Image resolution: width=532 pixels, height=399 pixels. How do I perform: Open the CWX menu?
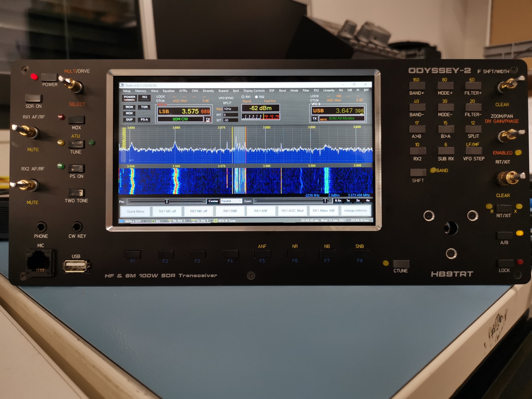click(x=195, y=91)
